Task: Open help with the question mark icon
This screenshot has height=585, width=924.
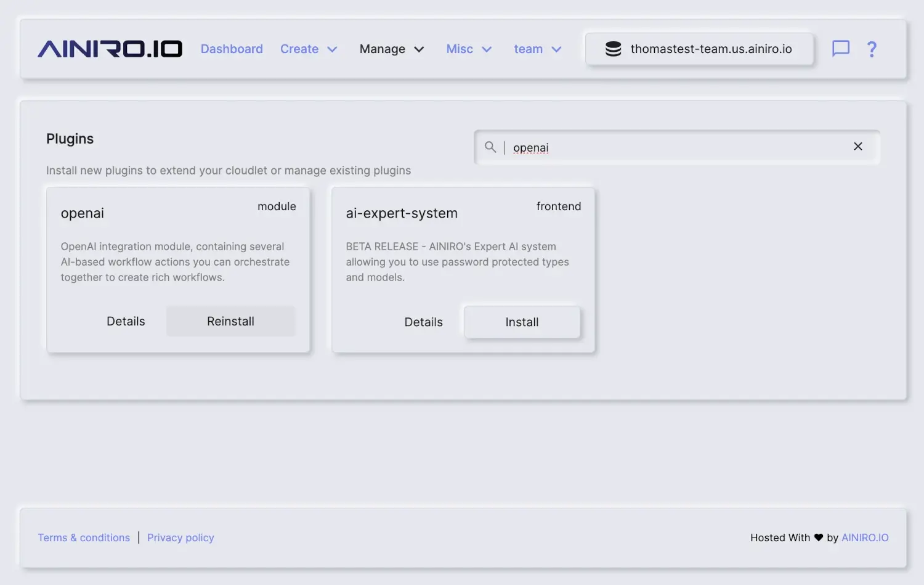Action: click(872, 49)
